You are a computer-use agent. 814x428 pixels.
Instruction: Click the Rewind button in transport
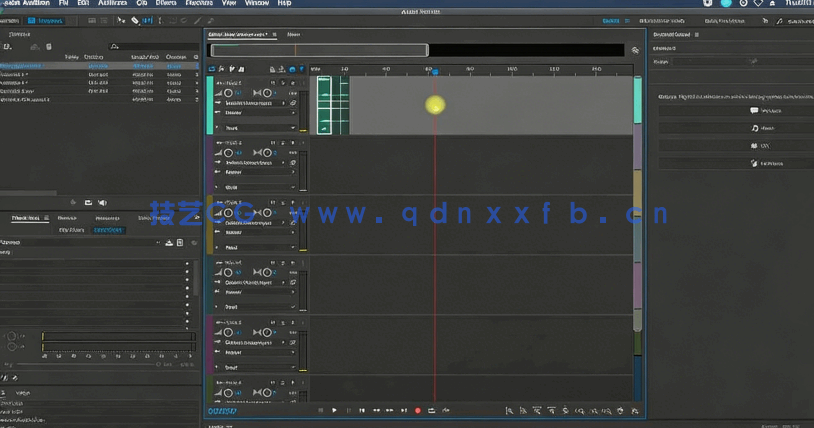click(376, 410)
